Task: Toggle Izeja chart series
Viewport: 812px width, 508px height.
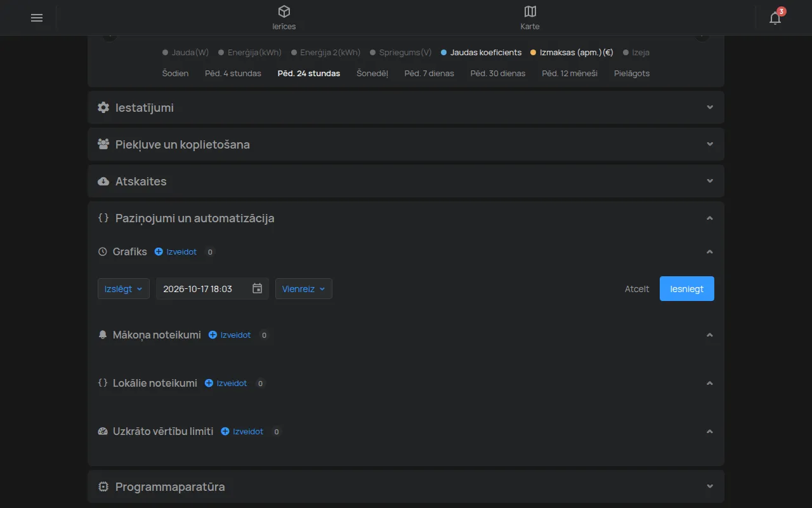Action: click(x=636, y=53)
